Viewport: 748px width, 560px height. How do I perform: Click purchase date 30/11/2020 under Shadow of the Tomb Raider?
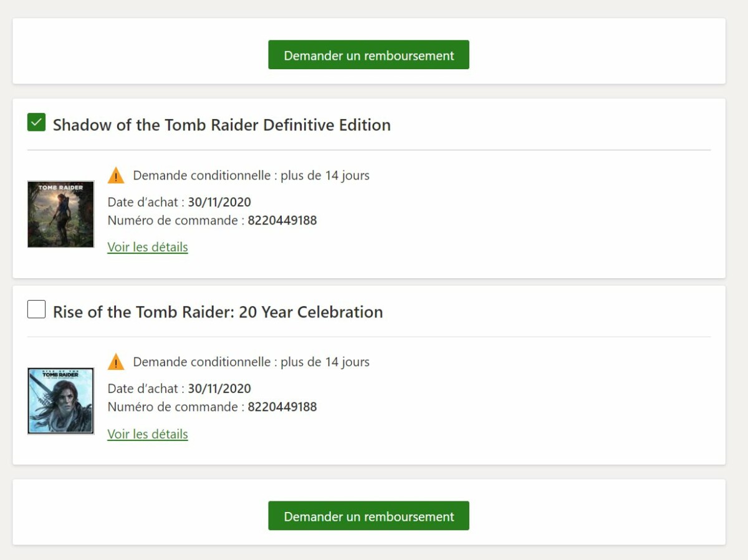pos(219,202)
